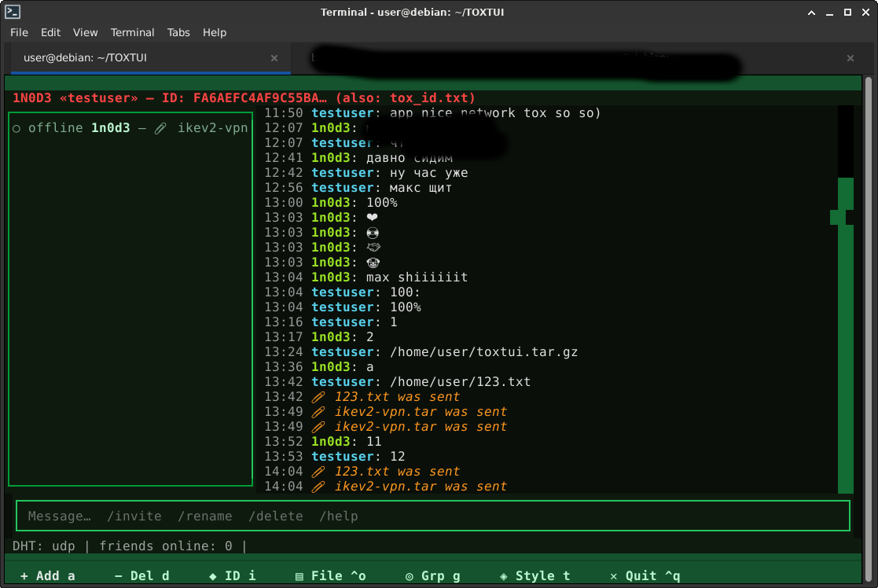Click the Quit button in footer
This screenshot has width=878, height=588.
point(645,575)
